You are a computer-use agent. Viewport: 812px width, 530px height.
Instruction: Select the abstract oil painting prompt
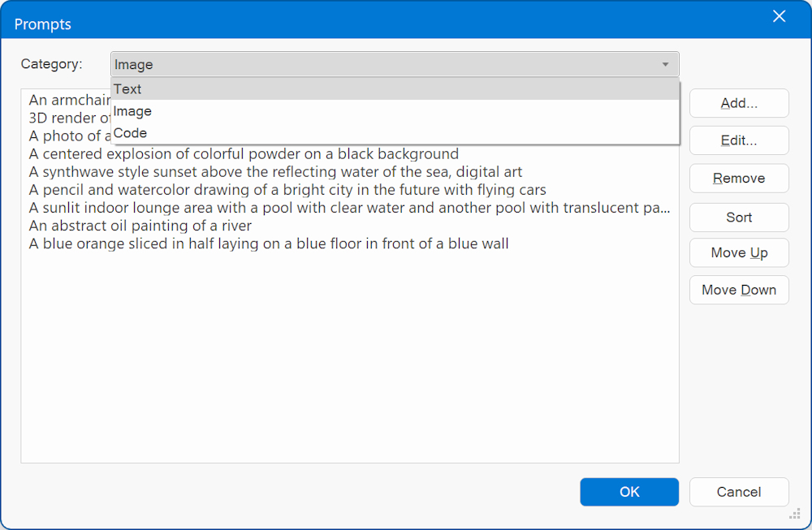pyautogui.click(x=140, y=226)
